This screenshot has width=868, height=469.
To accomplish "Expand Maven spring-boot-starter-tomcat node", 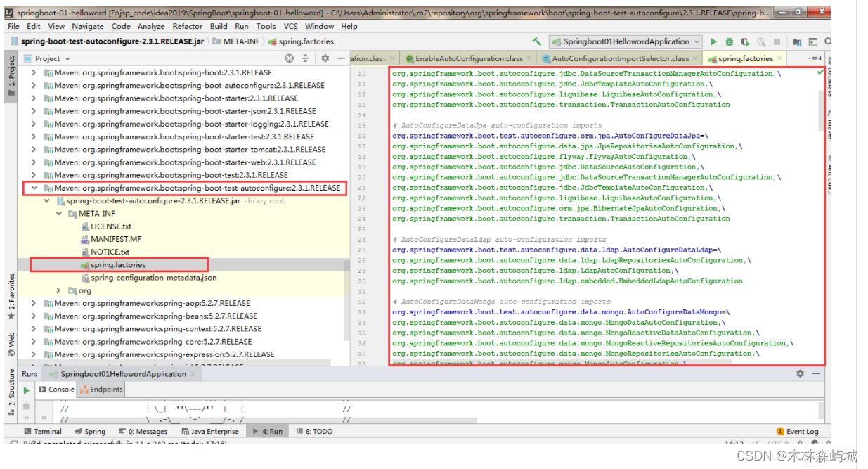I will click(34, 149).
